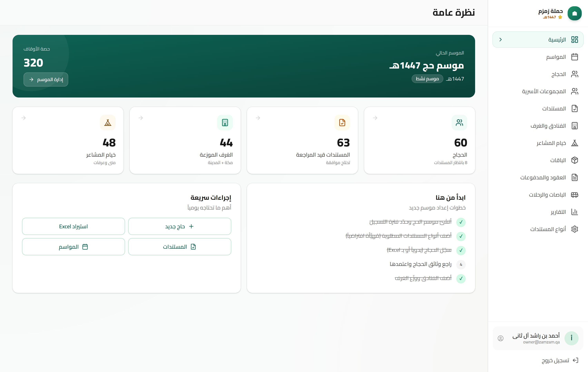Open the arrow on خيام المشاعر 48 card
This screenshot has height=372, width=588.
click(x=24, y=118)
